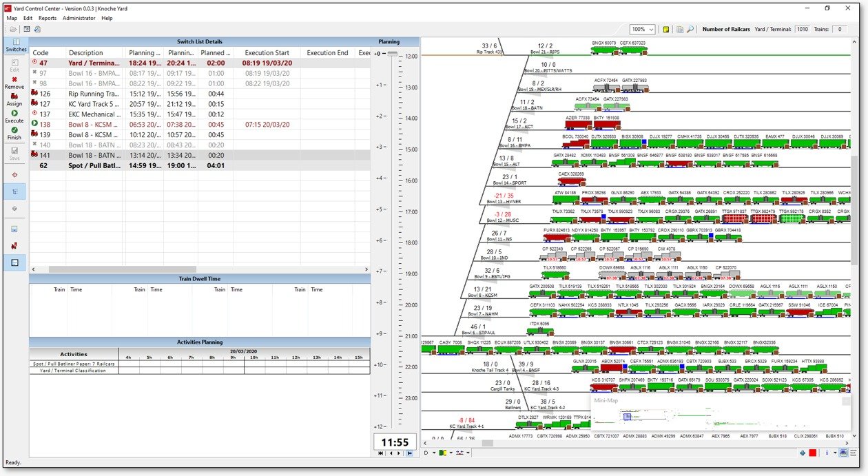Click the Remove switch icon
The height and width of the screenshot is (476, 868).
click(14, 82)
